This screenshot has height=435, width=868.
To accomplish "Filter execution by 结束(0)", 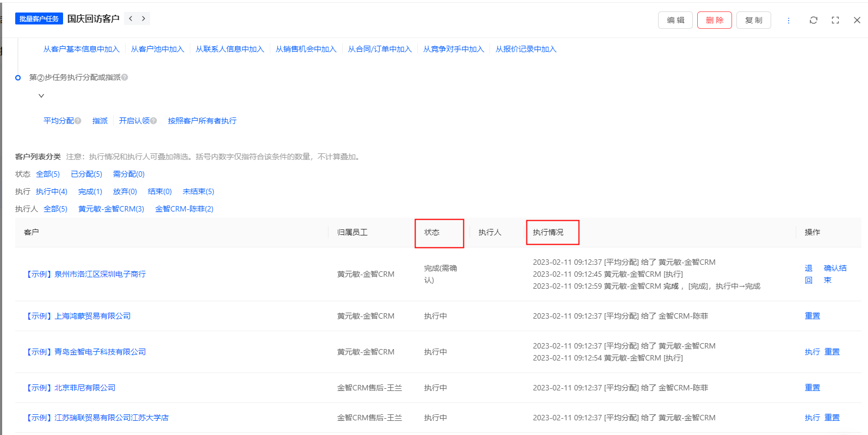I will coord(160,191).
